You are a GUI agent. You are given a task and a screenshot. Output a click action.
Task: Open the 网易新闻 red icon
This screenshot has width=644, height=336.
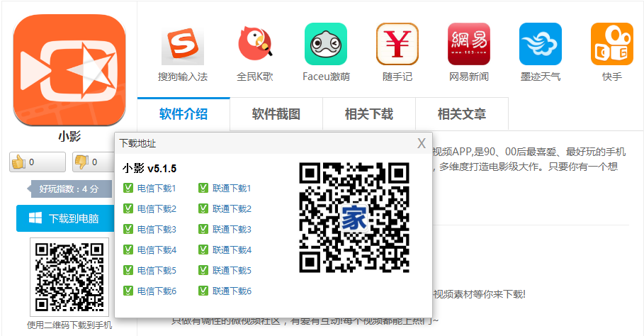[468, 44]
